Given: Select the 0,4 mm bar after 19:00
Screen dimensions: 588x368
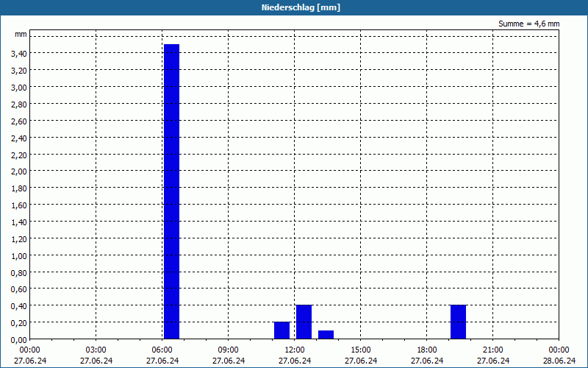Looking at the screenshot, I should point(458,322).
